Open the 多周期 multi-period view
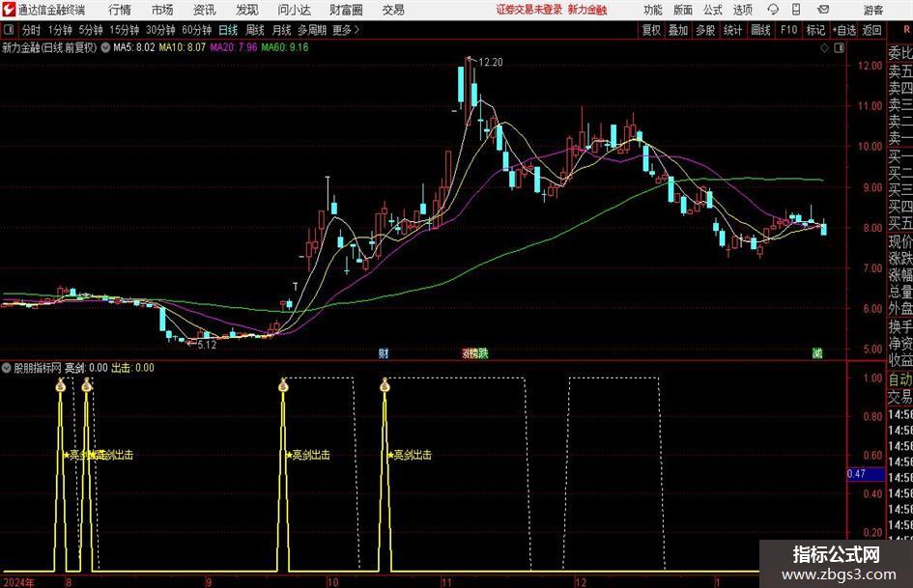The height and width of the screenshot is (588, 913). [x=312, y=30]
